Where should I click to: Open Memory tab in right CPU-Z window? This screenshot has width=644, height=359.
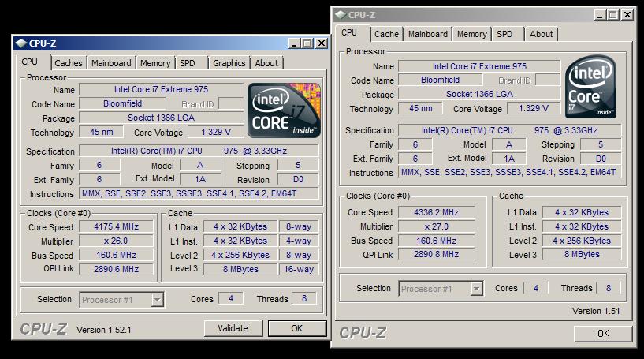tap(472, 34)
